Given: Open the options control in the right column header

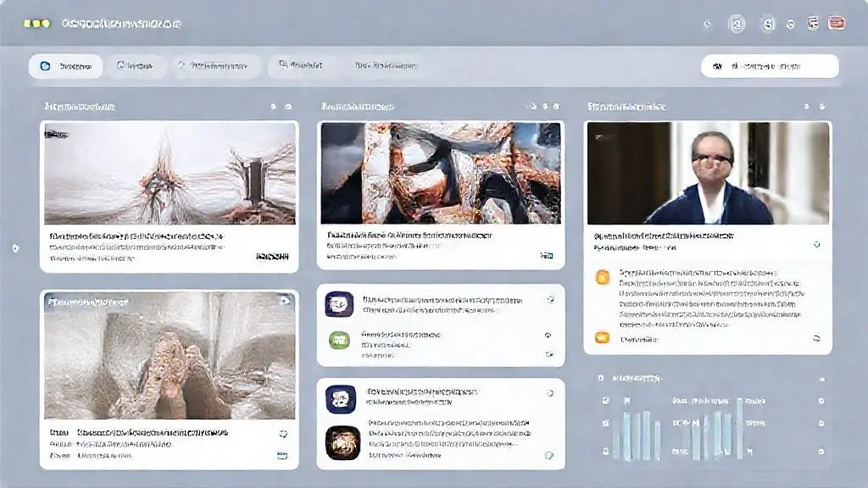Looking at the screenshot, I should pos(820,107).
